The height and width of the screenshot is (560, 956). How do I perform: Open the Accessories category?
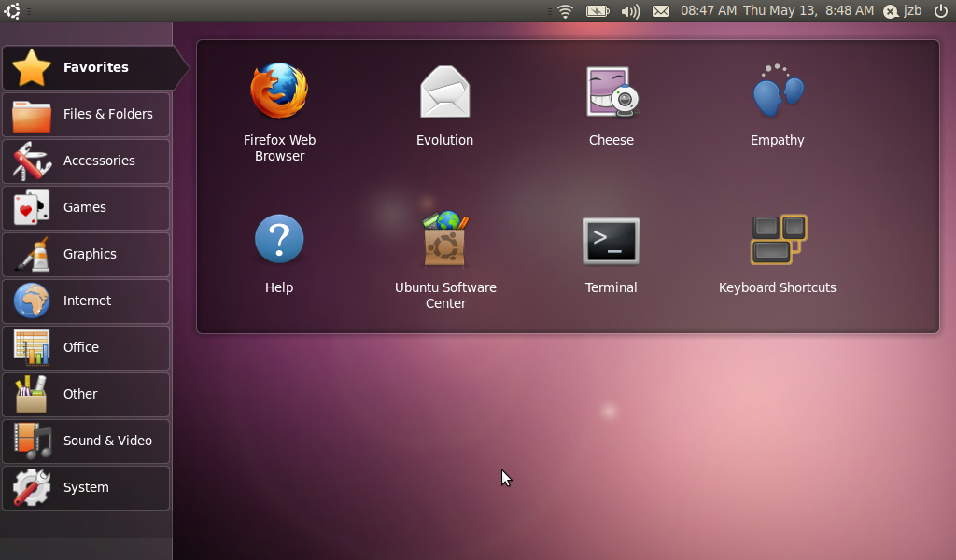point(87,161)
